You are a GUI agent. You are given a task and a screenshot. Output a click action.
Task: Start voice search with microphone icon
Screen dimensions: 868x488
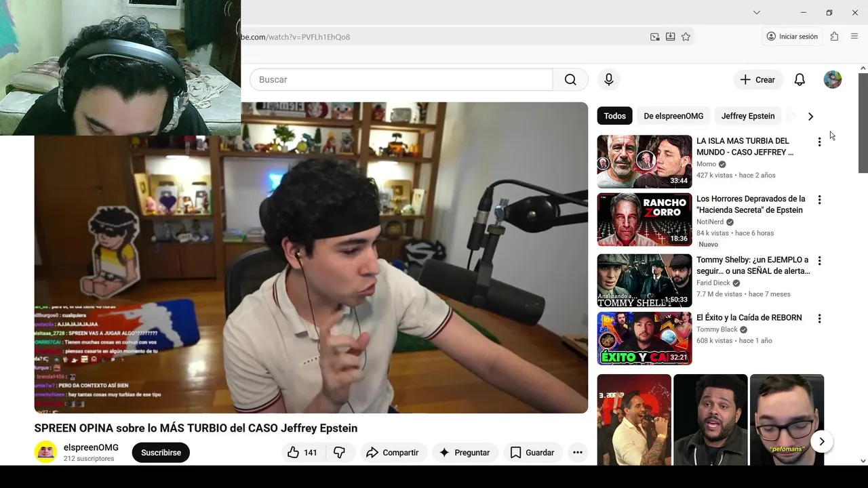[x=609, y=79]
